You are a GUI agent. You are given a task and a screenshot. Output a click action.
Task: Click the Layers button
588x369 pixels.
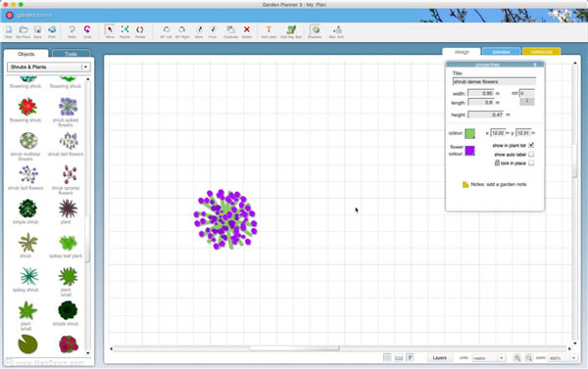(x=439, y=358)
